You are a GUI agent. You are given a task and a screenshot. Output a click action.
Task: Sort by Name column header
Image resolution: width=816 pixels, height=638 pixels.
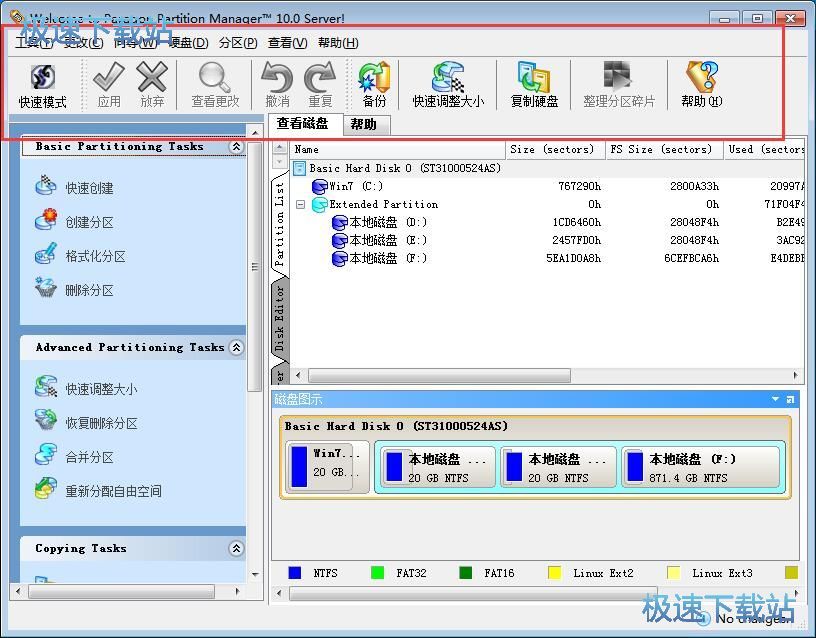(398, 150)
